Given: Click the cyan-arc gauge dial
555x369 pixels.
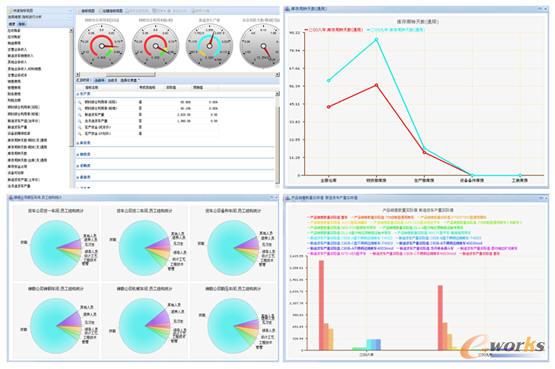Looking at the screenshot, I should pyautogui.click(x=210, y=46).
